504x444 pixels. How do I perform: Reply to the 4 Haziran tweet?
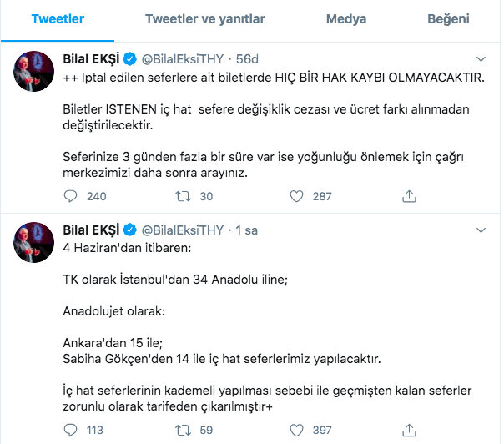pyautogui.click(x=70, y=430)
